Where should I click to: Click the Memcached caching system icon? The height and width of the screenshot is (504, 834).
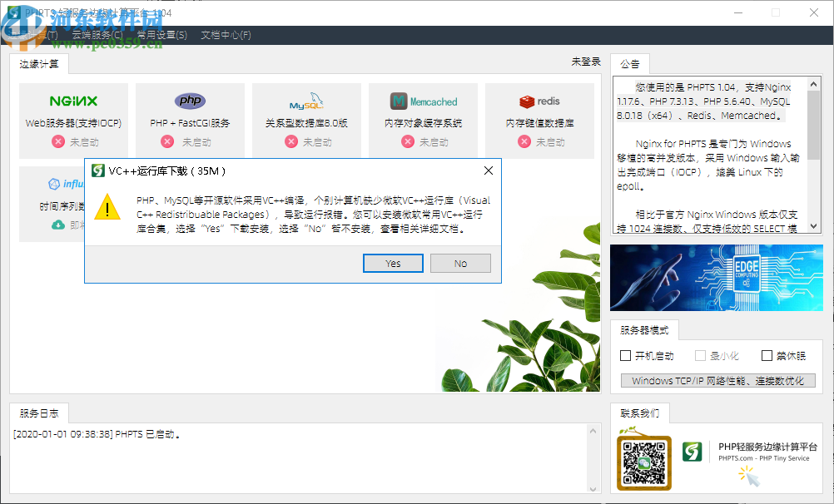423,101
